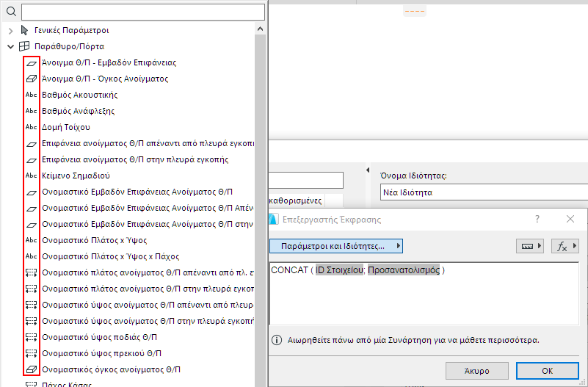Click Abc icon of Κείμενο Σημαδιού
This screenshot has height=387, width=588.
31,176
